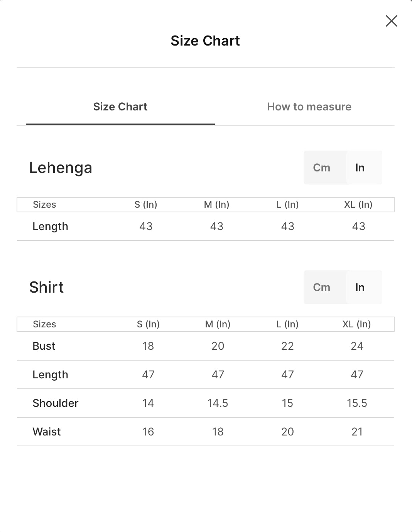Screen dimensions: 412x532
Task: Select the Bust row label
Action: 44,346
